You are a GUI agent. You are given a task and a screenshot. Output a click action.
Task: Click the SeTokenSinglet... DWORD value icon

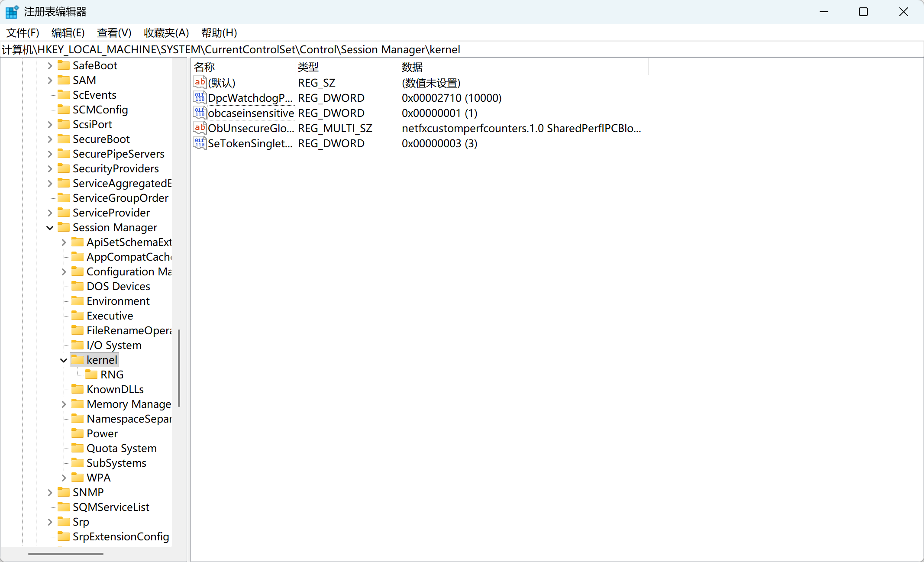(200, 143)
